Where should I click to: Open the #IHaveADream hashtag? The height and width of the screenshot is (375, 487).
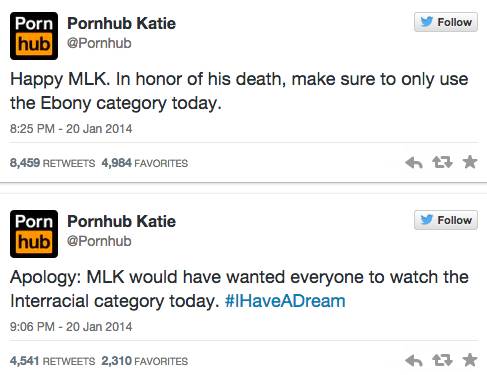285,301
